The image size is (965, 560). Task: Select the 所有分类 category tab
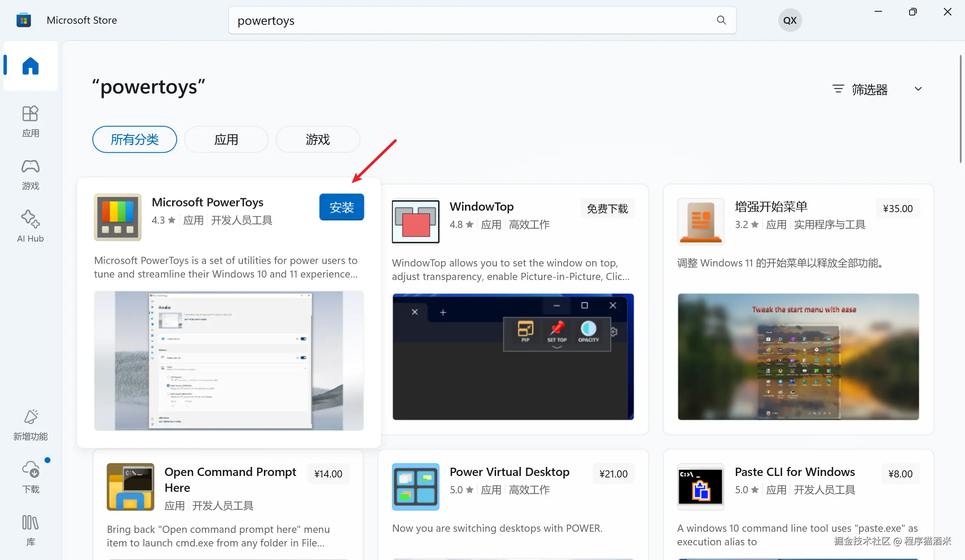click(135, 139)
